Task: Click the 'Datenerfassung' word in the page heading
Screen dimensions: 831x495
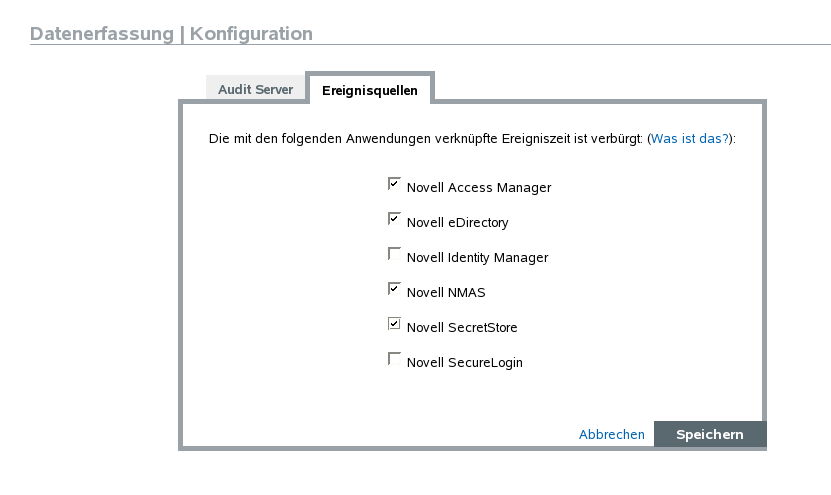Action: point(101,34)
